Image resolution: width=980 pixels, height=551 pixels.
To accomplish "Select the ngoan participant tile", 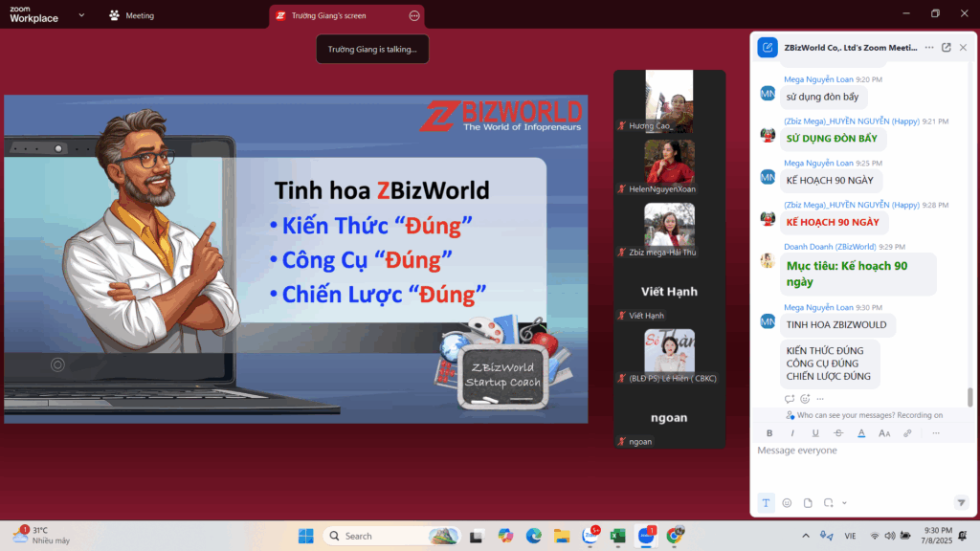I will pos(669,418).
